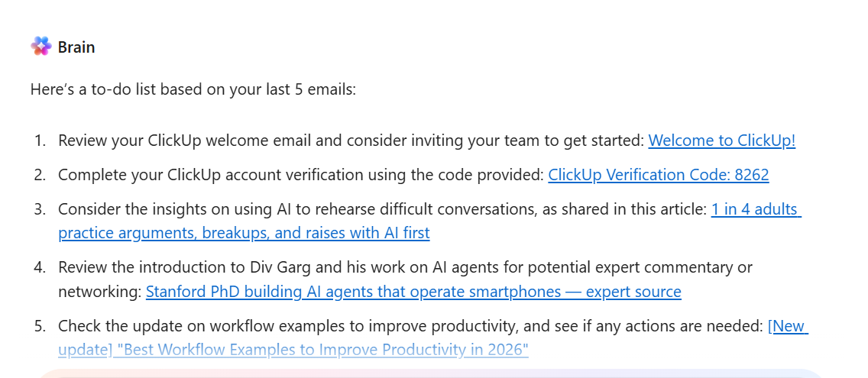Open the Welcome to ClickUp! link
This screenshot has height=378, width=868.
pyautogui.click(x=721, y=141)
